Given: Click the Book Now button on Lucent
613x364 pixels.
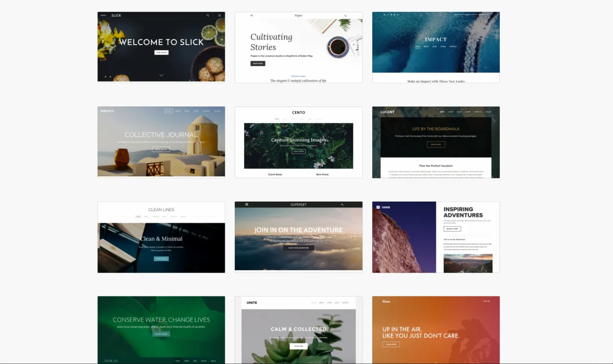Looking at the screenshot, I should pyautogui.click(x=436, y=143).
